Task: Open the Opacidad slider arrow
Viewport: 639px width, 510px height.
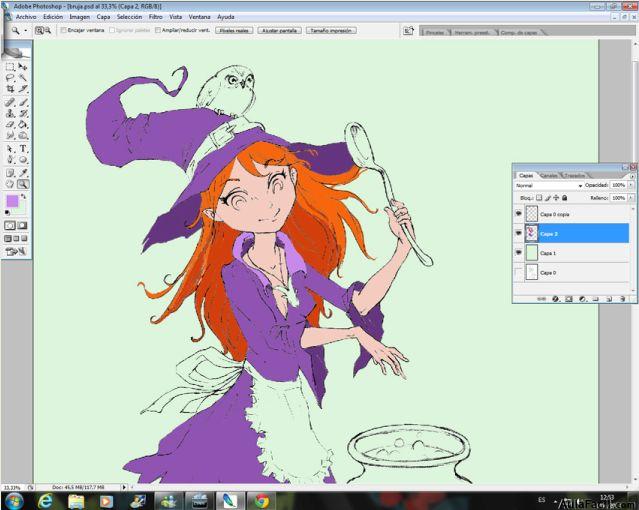Action: (631, 185)
